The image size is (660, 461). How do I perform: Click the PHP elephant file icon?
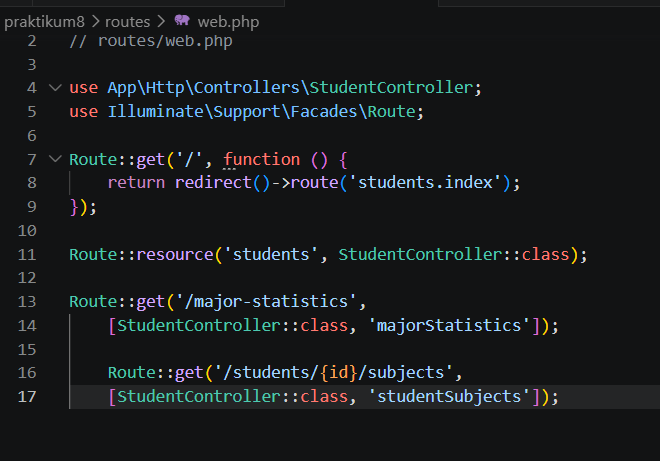tap(182, 20)
